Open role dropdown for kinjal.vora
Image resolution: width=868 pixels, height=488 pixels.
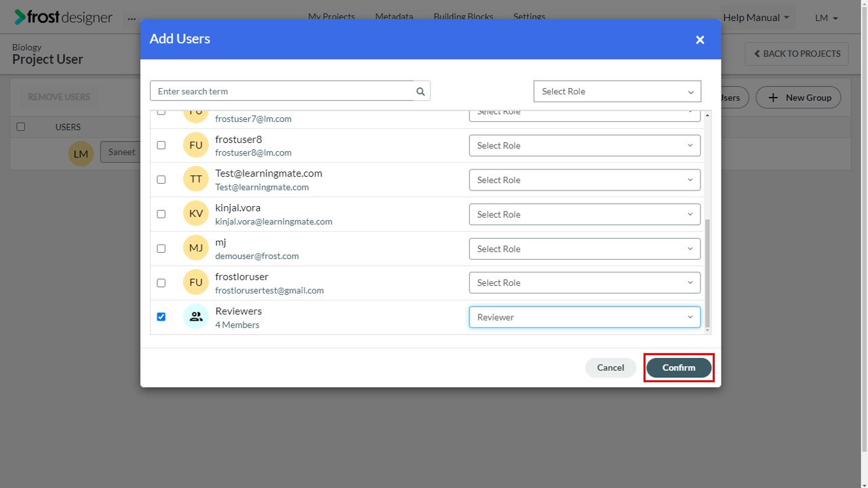585,214
